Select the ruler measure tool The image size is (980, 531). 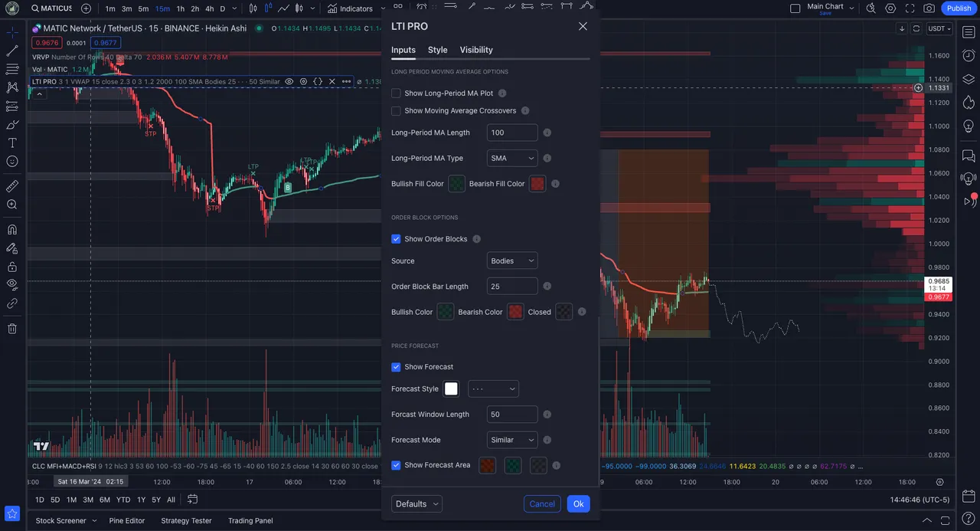pyautogui.click(x=12, y=186)
